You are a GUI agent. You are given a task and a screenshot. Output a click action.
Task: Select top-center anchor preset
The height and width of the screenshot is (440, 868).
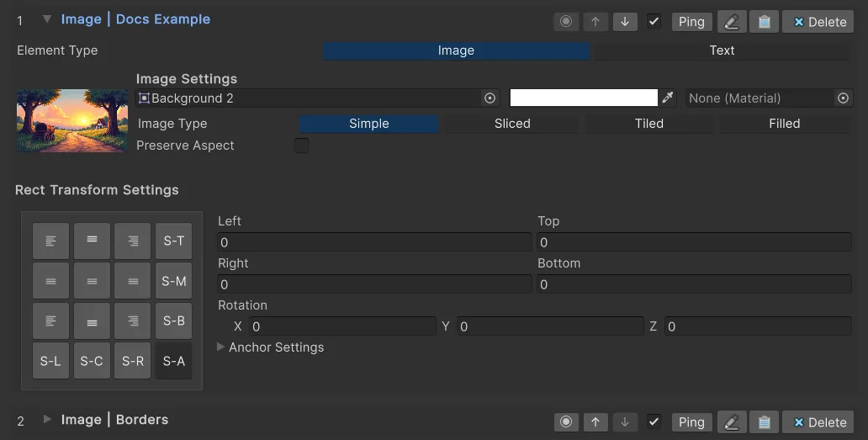(x=92, y=241)
